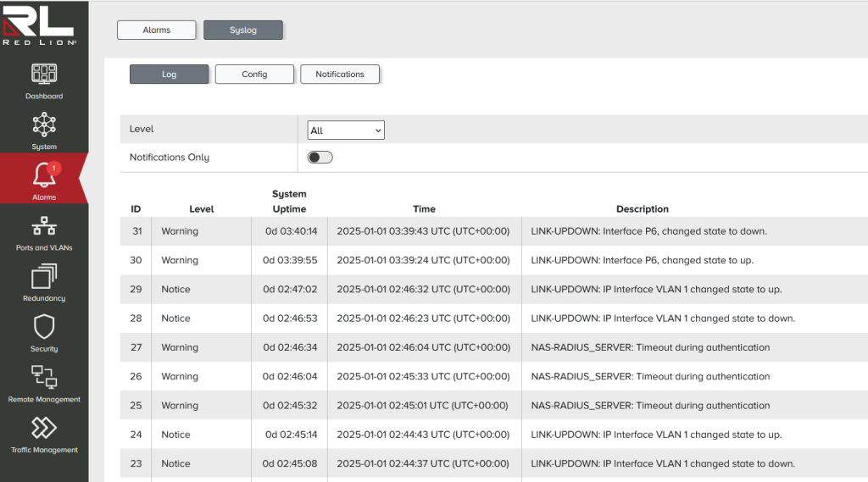Click the Time column header
The height and width of the screenshot is (482, 868).
click(x=424, y=209)
